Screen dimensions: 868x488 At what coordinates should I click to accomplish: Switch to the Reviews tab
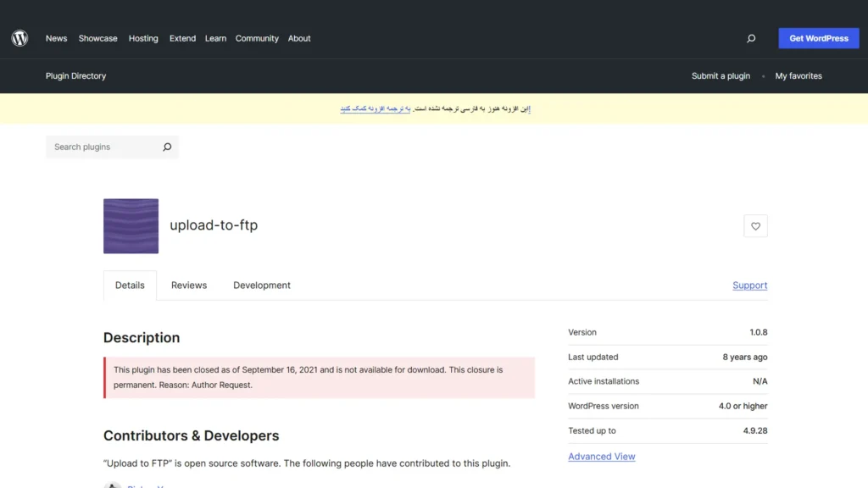point(189,286)
